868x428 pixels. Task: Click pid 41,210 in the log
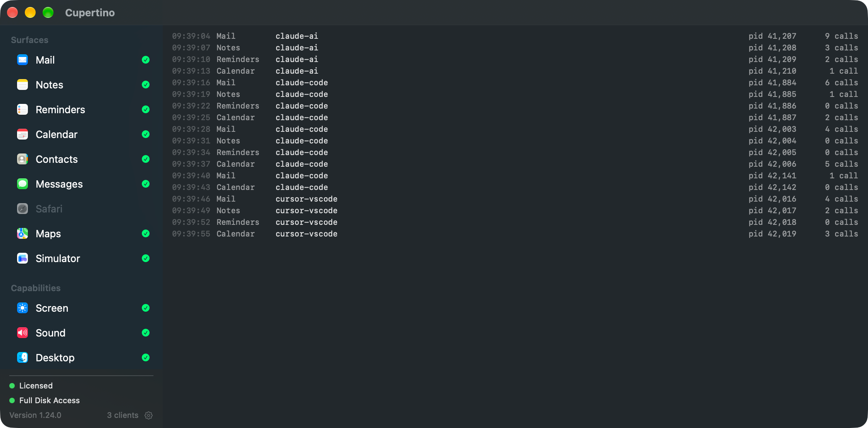click(772, 71)
